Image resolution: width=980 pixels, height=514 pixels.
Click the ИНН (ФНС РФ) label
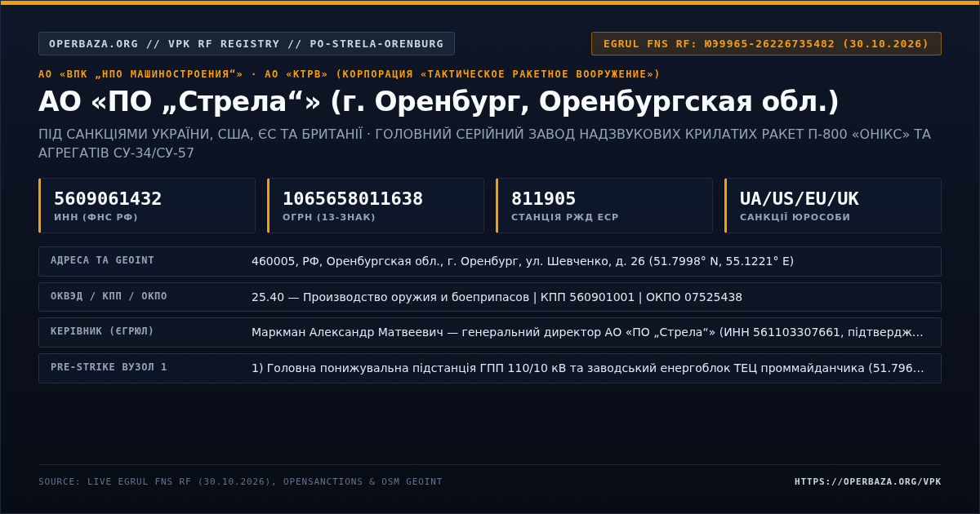(96, 217)
